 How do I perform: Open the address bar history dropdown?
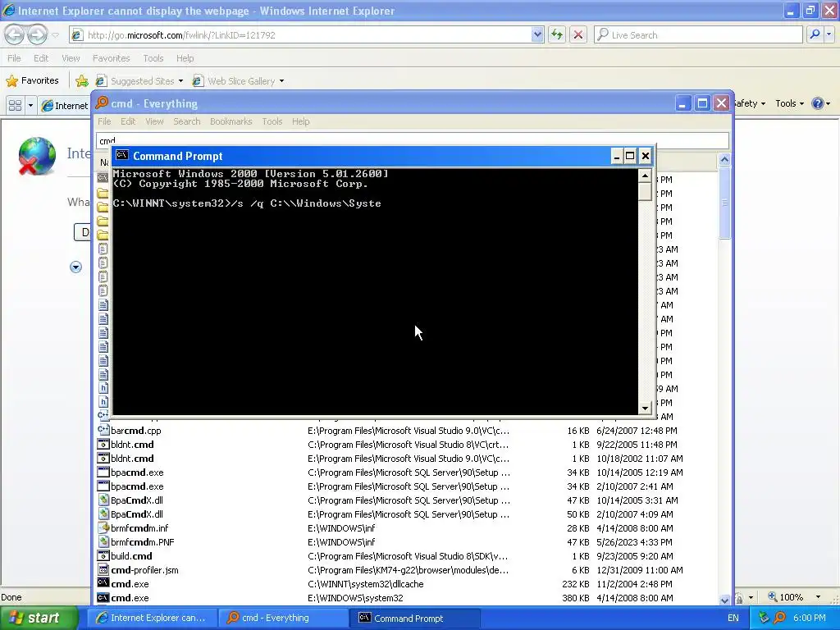(x=537, y=34)
